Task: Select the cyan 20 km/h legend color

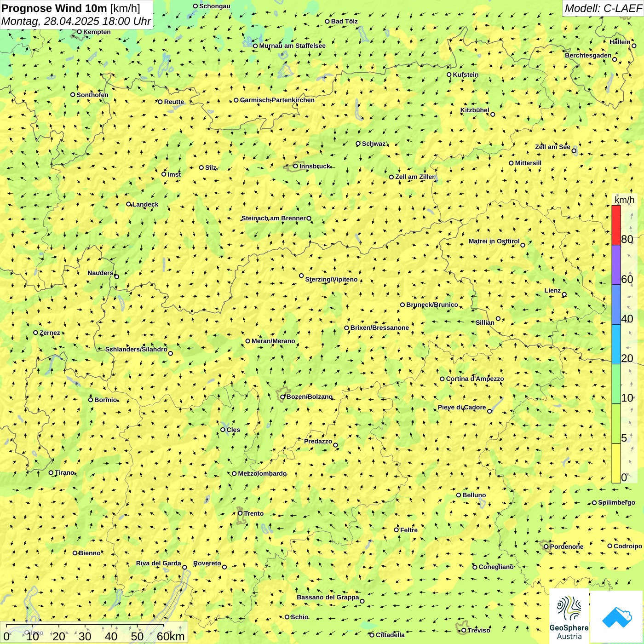Action: pyautogui.click(x=616, y=344)
